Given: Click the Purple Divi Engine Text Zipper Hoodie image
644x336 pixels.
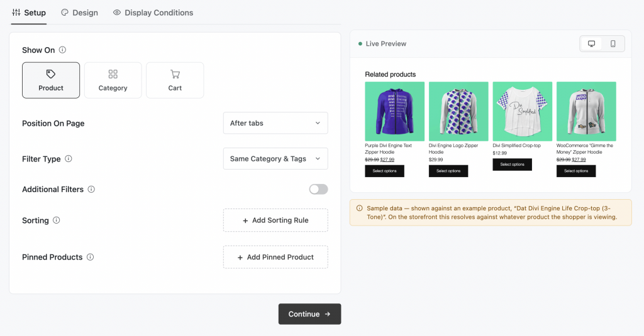Looking at the screenshot, I should point(395,112).
